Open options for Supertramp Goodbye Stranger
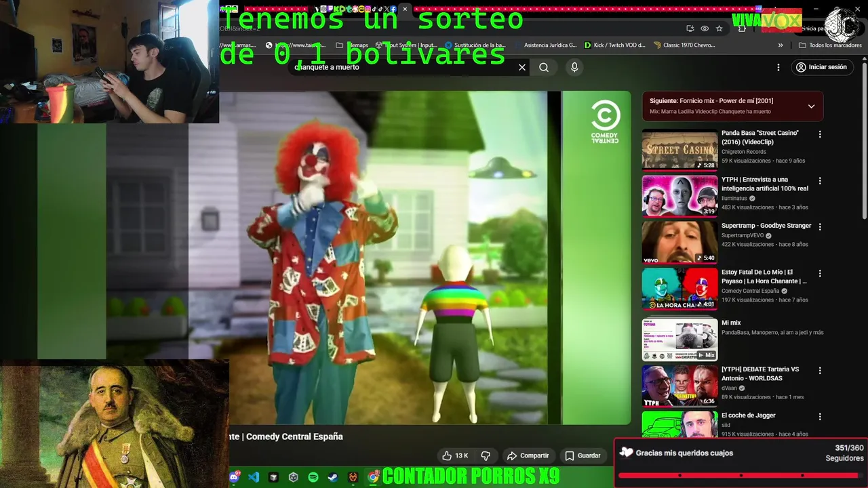 (820, 227)
